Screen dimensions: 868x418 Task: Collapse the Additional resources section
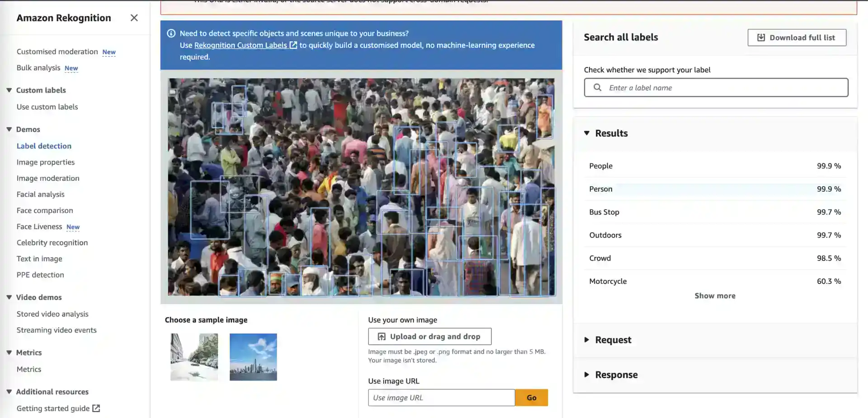tap(9, 392)
